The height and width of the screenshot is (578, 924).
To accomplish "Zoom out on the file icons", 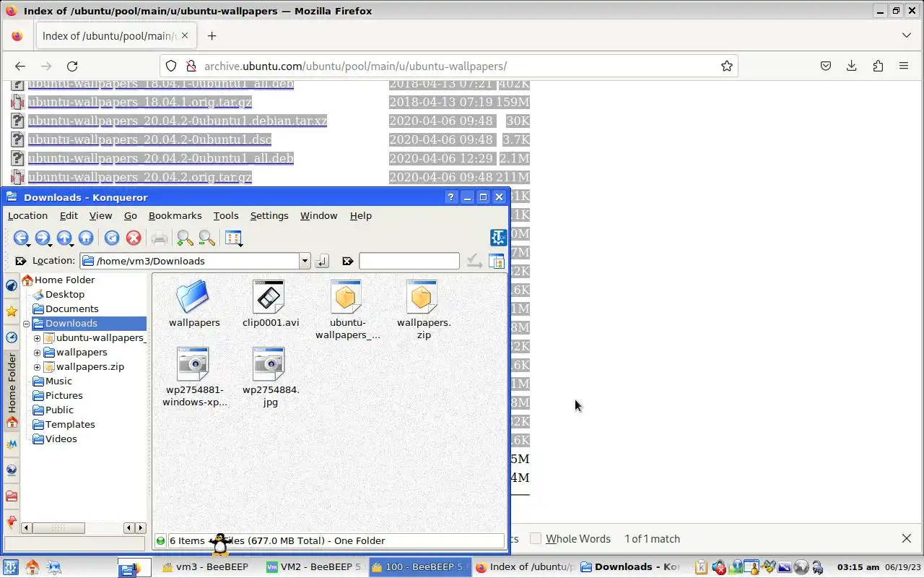I will pyautogui.click(x=206, y=238).
